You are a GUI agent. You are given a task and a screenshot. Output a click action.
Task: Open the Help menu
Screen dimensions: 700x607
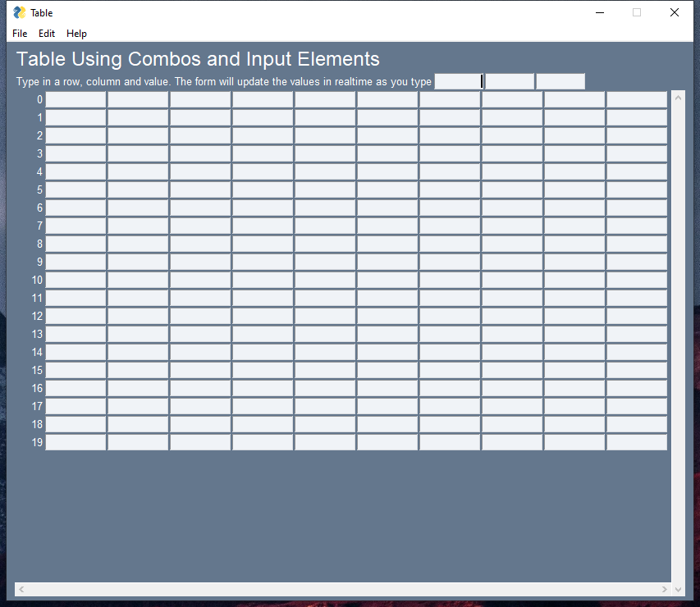[76, 34]
